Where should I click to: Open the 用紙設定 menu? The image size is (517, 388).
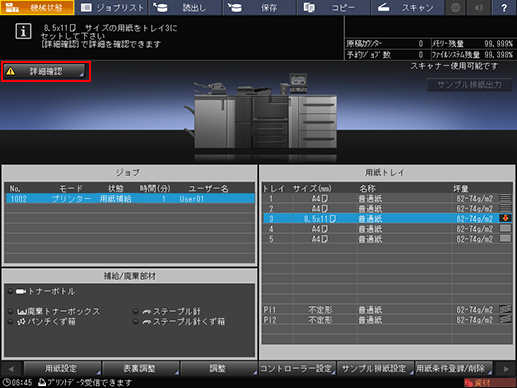(62, 369)
